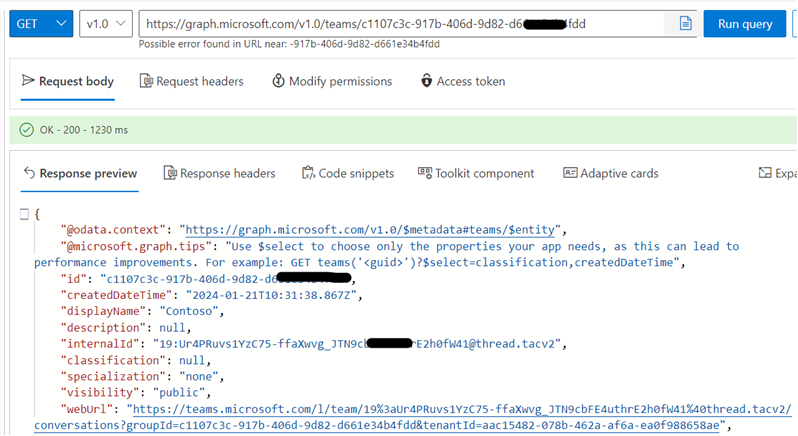Switch to the Request headers tab

click(192, 81)
